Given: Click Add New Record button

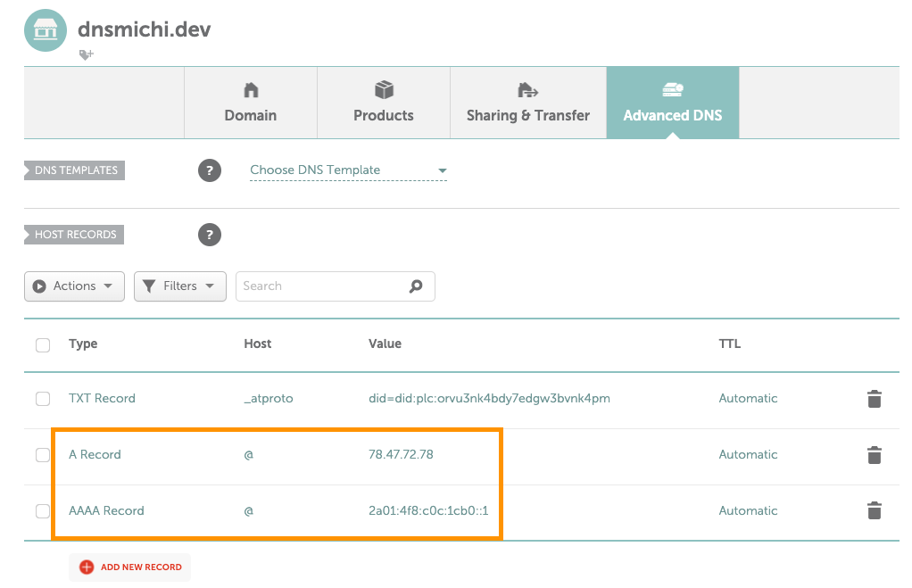Looking at the screenshot, I should [x=130, y=567].
